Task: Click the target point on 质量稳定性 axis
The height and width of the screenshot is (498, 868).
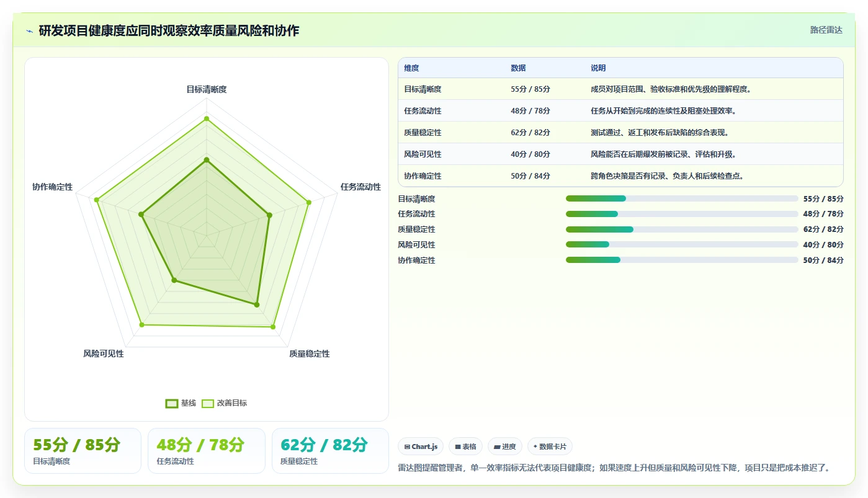Action: tap(273, 326)
